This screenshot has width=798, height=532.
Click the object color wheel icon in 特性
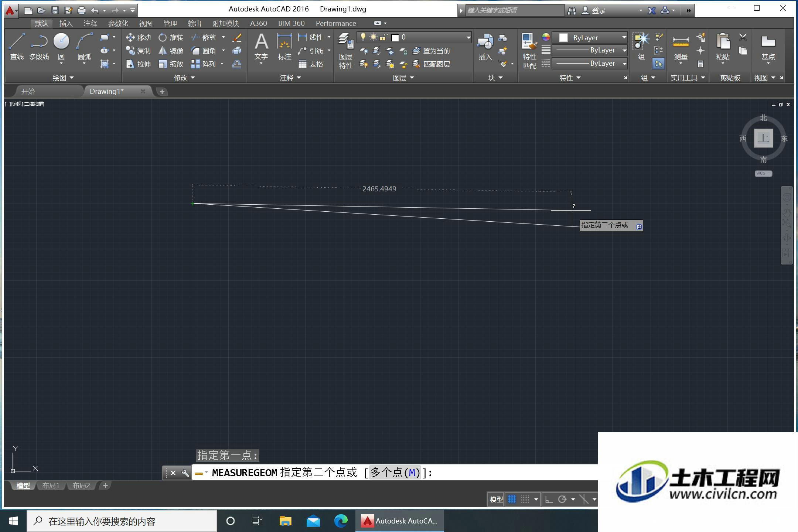click(546, 37)
